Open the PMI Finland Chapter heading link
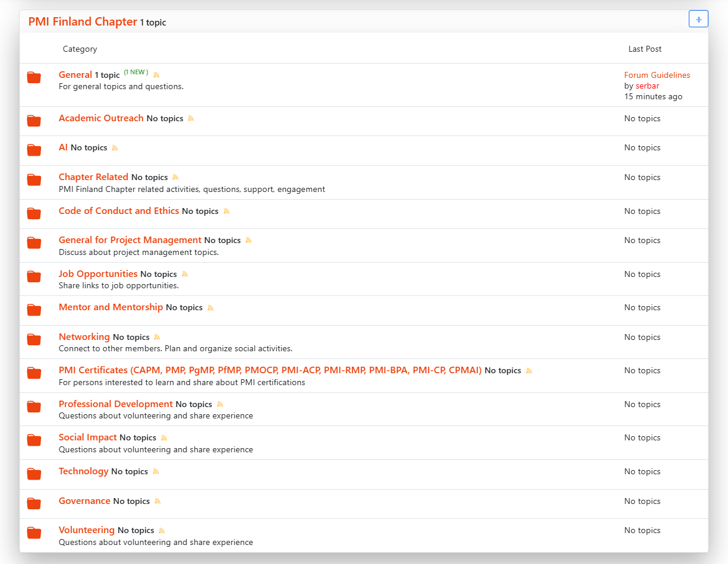The height and width of the screenshot is (564, 728). click(x=83, y=22)
